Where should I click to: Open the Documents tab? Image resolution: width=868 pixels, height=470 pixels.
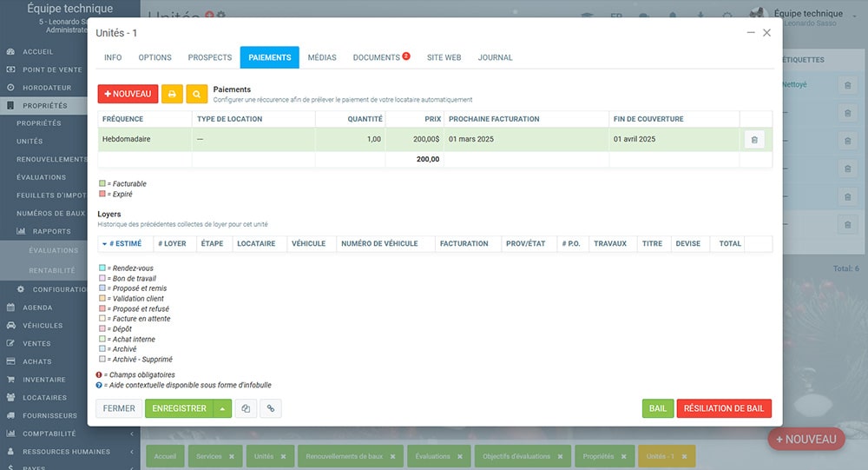(376, 57)
